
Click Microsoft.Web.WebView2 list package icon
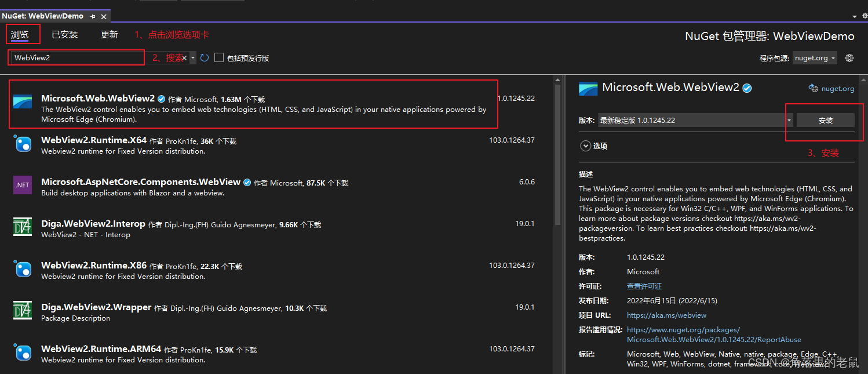click(23, 102)
